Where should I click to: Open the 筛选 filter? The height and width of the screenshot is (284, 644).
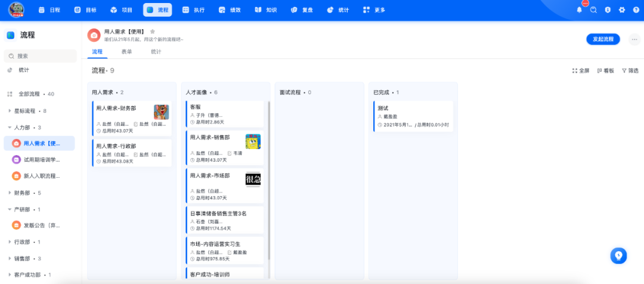[x=630, y=70]
